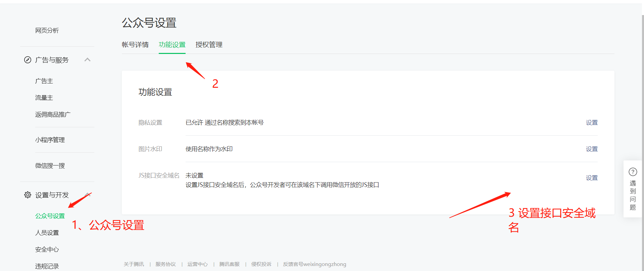The height and width of the screenshot is (271, 644).
Task: Open the 腾讯客服 footer link
Action: (230, 264)
